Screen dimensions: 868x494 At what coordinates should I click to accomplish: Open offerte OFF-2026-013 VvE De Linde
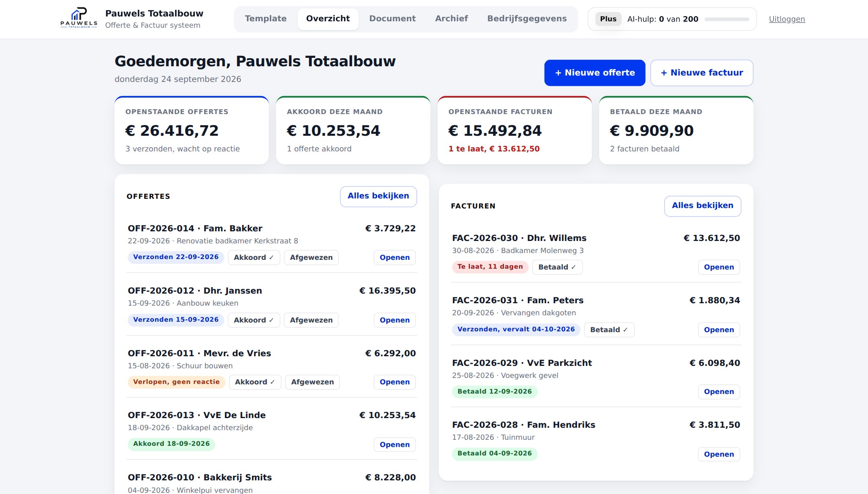(395, 445)
